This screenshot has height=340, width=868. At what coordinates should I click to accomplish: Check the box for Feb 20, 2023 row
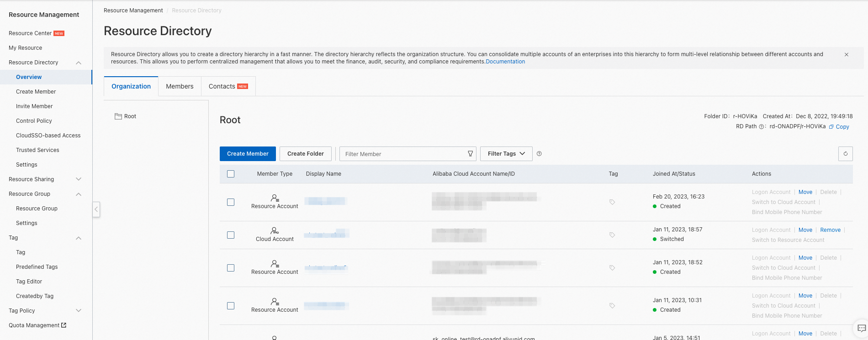231,202
